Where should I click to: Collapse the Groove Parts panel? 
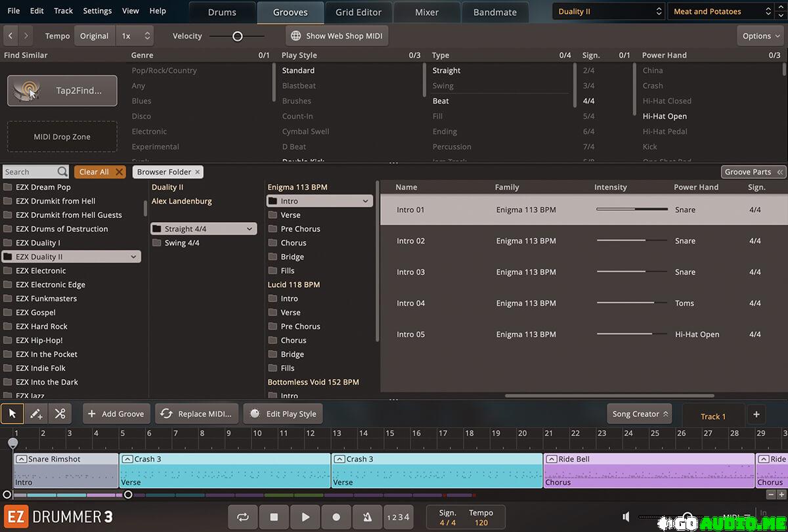(x=753, y=172)
